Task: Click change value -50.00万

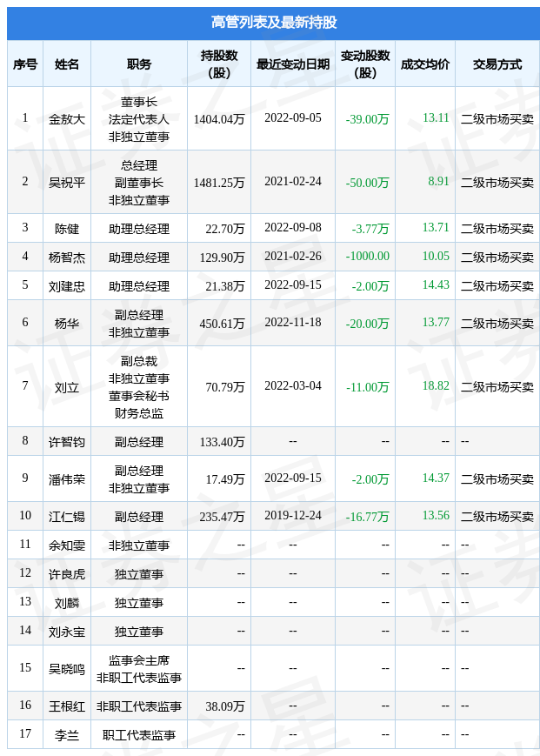Action: pos(367,183)
